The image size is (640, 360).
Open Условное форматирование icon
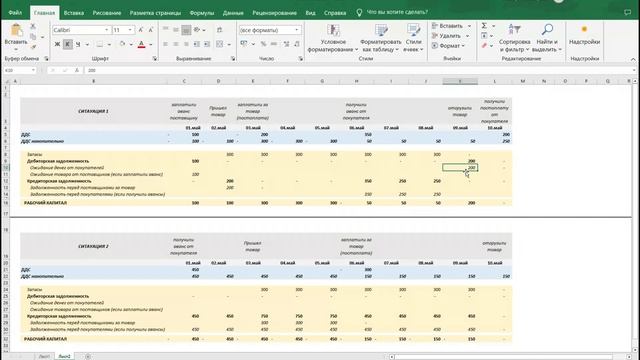tap(333, 31)
